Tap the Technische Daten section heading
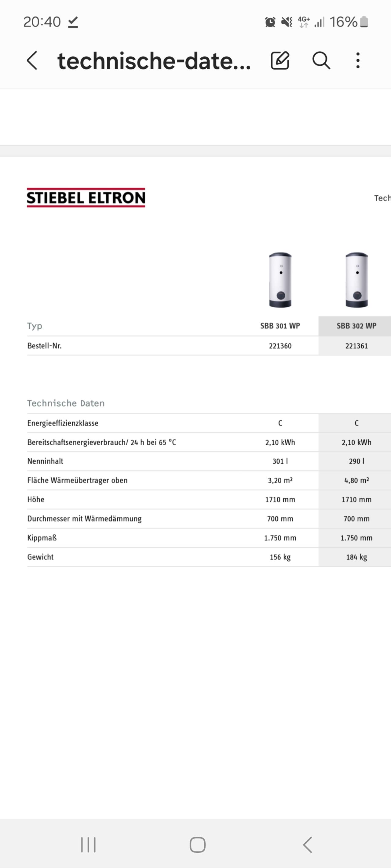 tap(66, 403)
